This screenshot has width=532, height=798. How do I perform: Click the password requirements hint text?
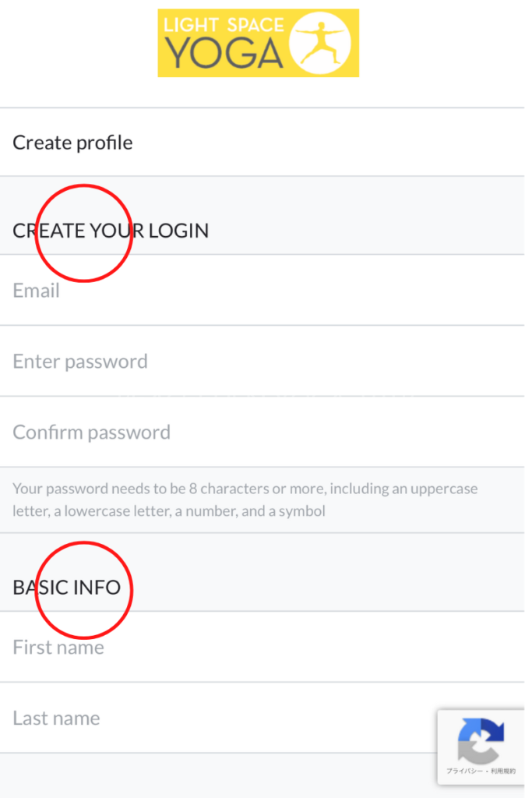(245, 489)
